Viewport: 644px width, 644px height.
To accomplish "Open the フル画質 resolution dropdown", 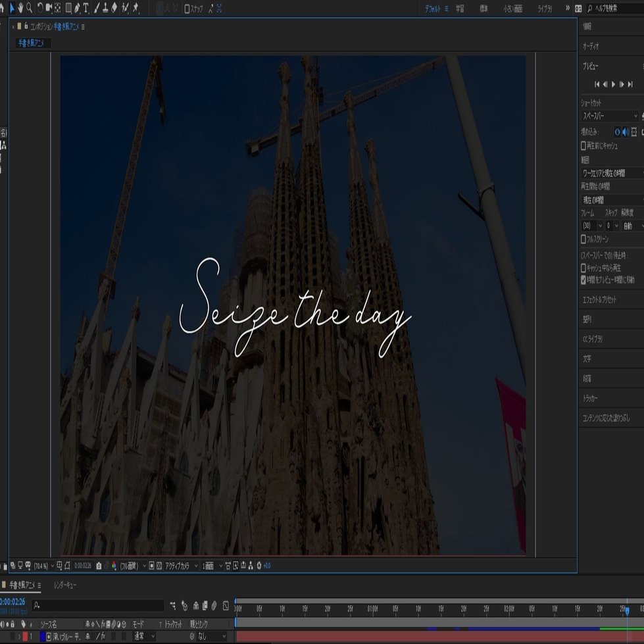I will (132, 566).
